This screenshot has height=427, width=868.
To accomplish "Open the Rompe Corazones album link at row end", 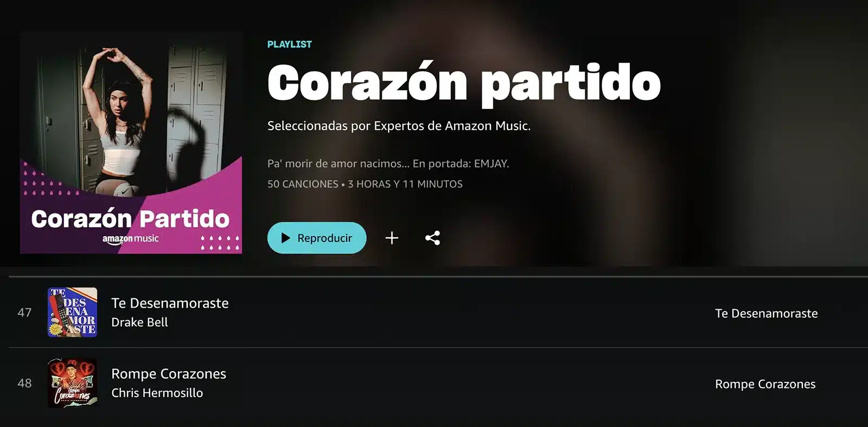I will pos(765,384).
